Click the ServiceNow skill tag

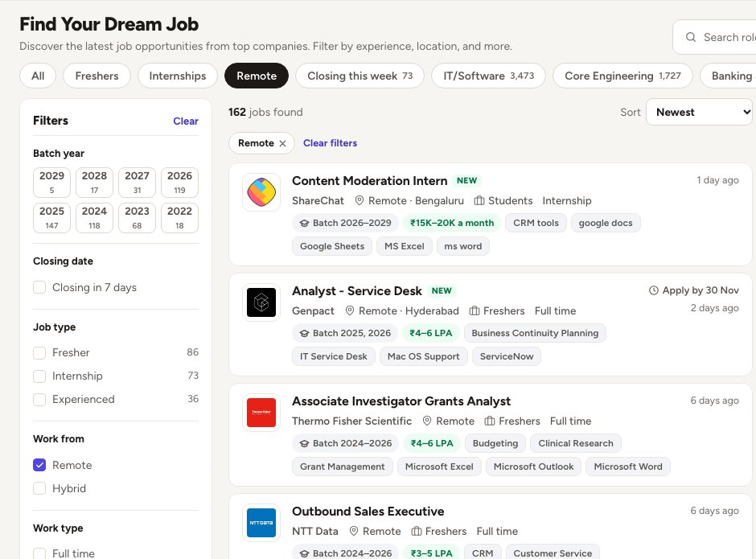[506, 356]
